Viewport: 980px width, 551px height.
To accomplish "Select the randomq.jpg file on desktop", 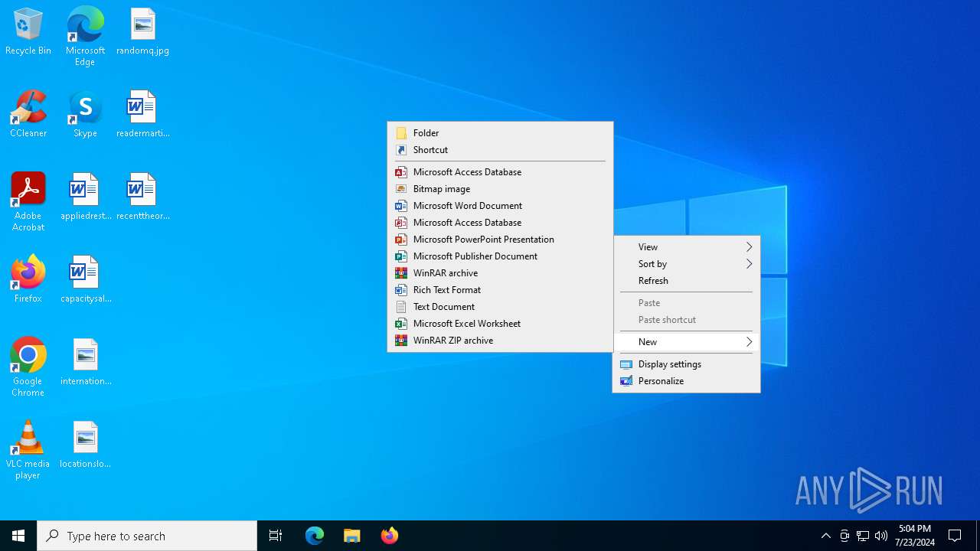I will (142, 32).
